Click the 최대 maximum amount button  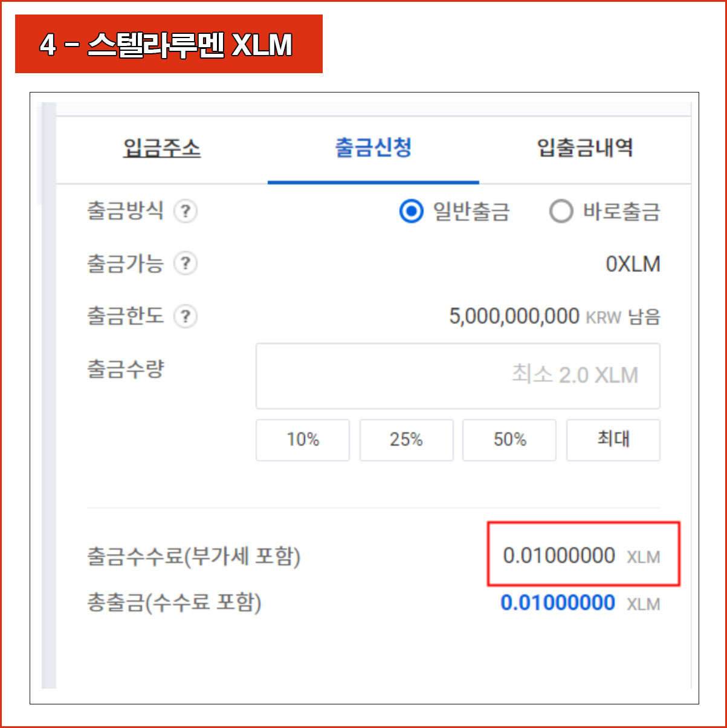(x=613, y=440)
